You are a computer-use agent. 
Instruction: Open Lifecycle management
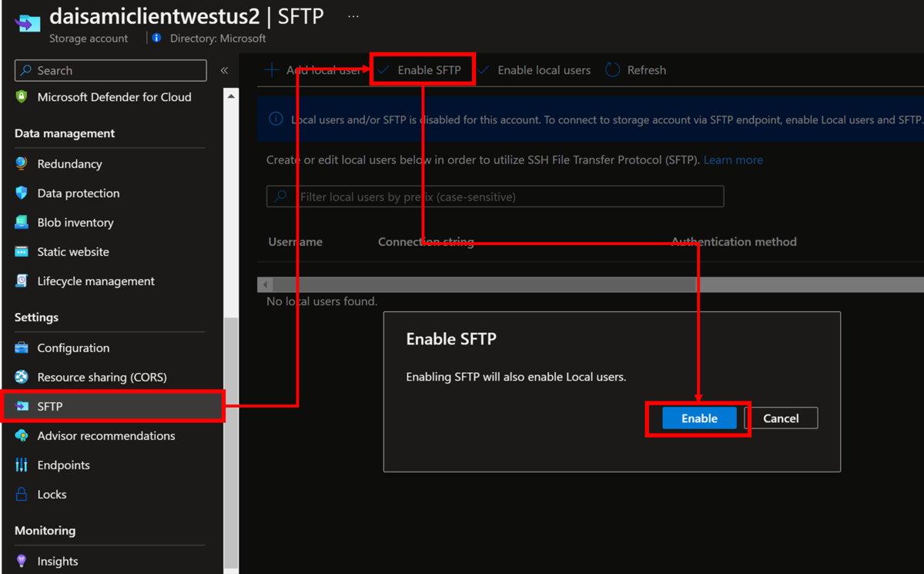click(96, 280)
